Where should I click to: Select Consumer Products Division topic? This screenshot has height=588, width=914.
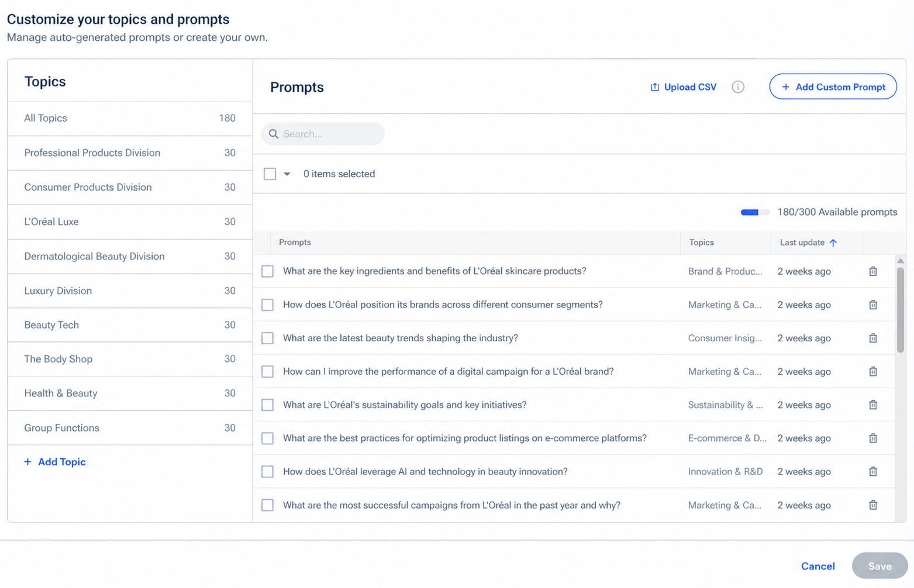pyautogui.click(x=130, y=187)
